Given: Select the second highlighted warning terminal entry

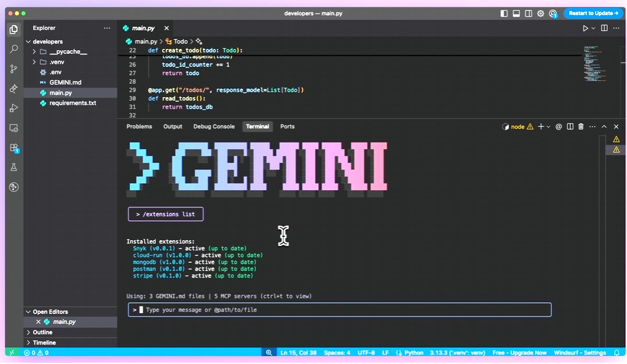Looking at the screenshot, I should pos(616,150).
